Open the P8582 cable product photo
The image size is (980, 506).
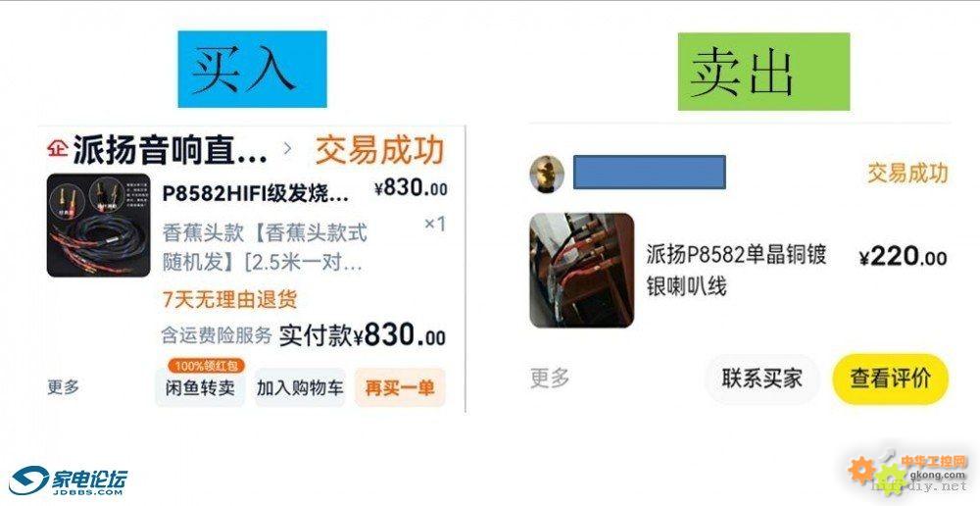click(x=99, y=226)
